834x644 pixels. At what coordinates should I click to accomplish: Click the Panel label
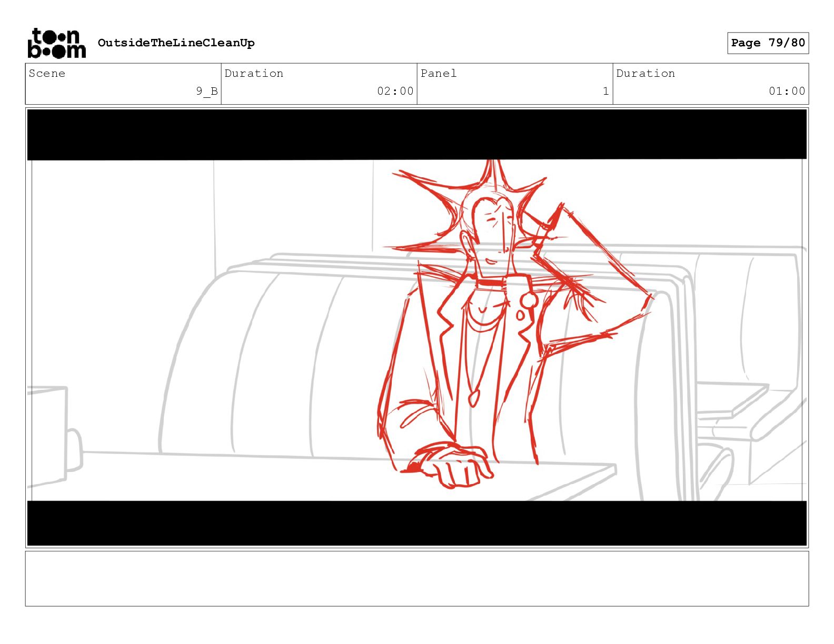click(x=439, y=73)
